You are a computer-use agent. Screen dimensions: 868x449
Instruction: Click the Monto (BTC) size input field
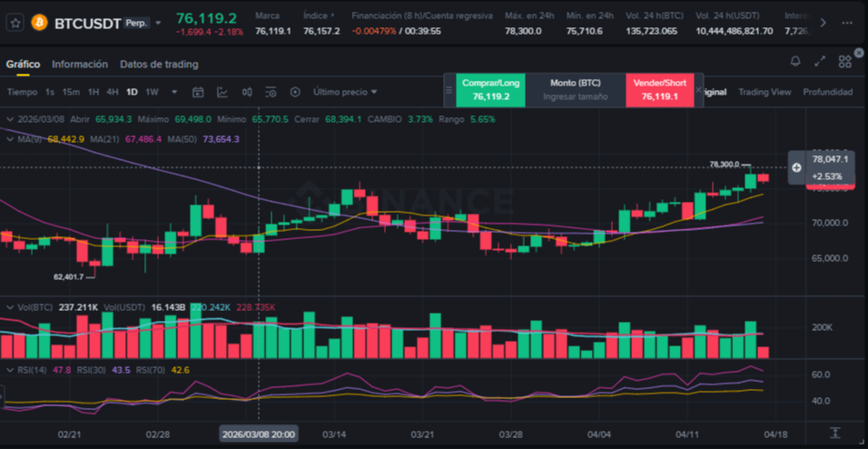(x=575, y=96)
